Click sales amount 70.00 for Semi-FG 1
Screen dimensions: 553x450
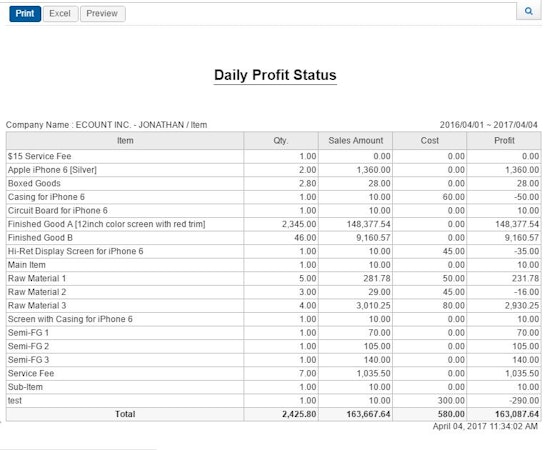[379, 333]
